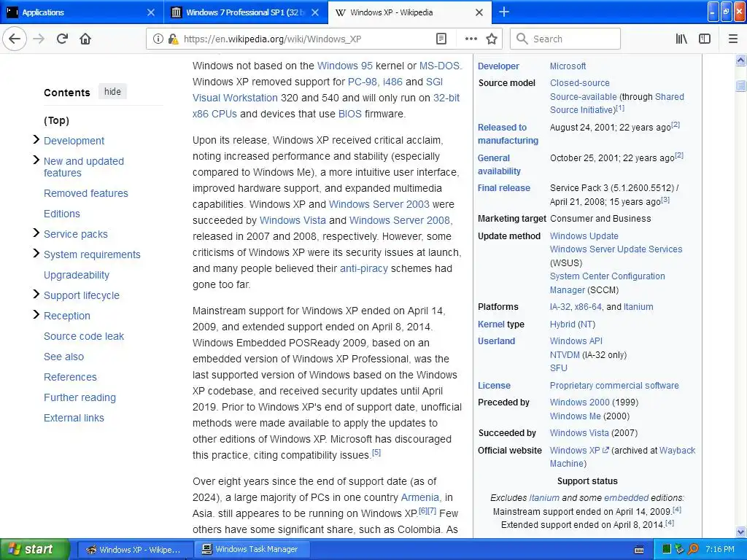Click the green tray icon
Viewport: 747px width, 560px height.
tap(667, 550)
